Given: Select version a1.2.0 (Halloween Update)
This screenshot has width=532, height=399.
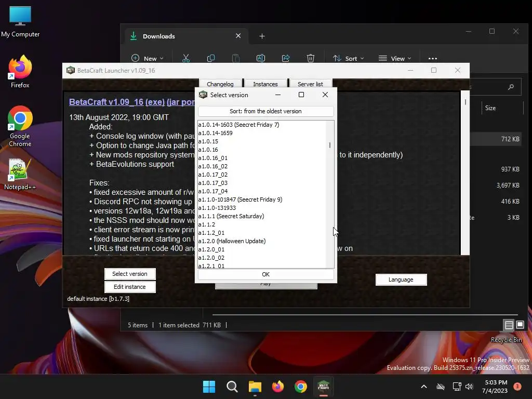Looking at the screenshot, I should pyautogui.click(x=262, y=241).
